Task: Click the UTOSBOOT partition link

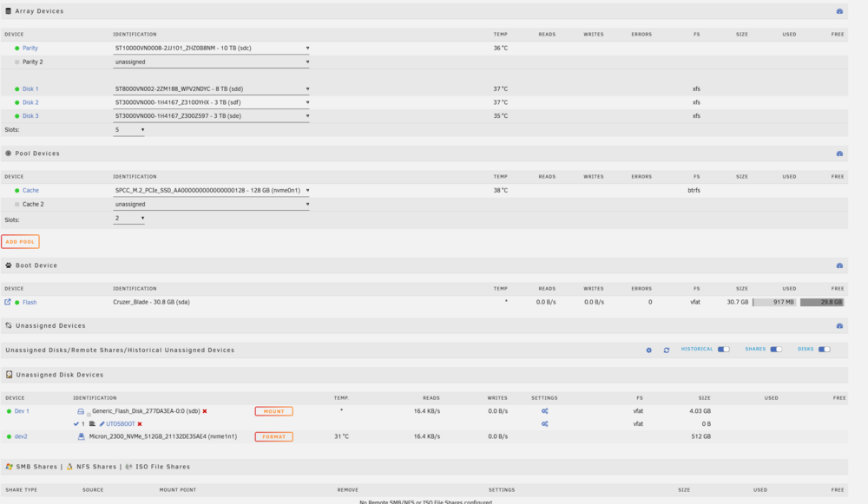Action: click(120, 424)
